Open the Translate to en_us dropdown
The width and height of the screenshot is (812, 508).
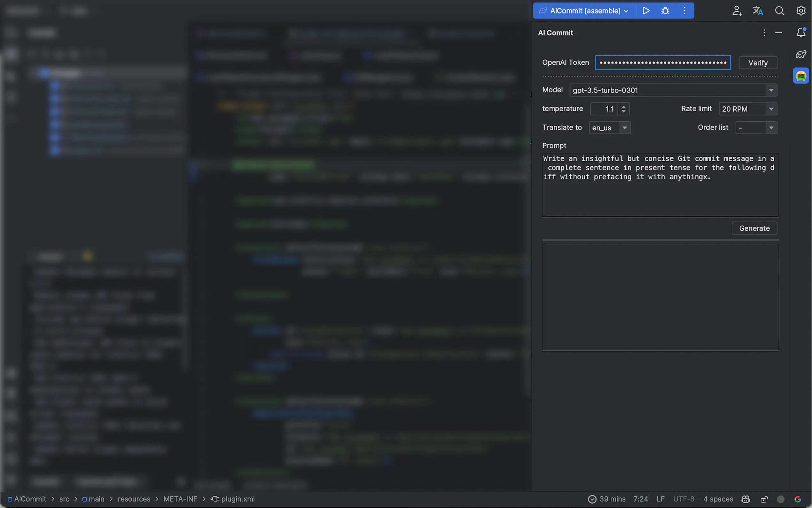click(625, 128)
